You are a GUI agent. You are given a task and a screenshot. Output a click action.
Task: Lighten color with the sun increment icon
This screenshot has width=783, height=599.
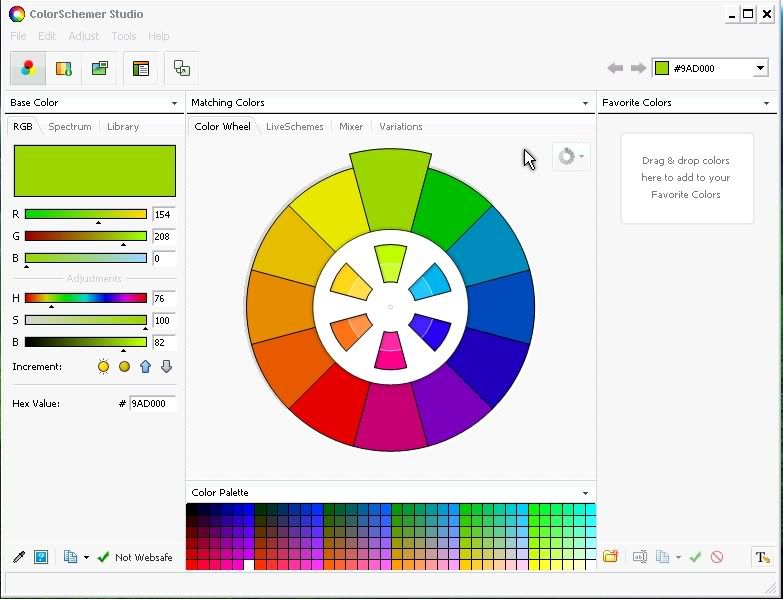[x=103, y=367]
